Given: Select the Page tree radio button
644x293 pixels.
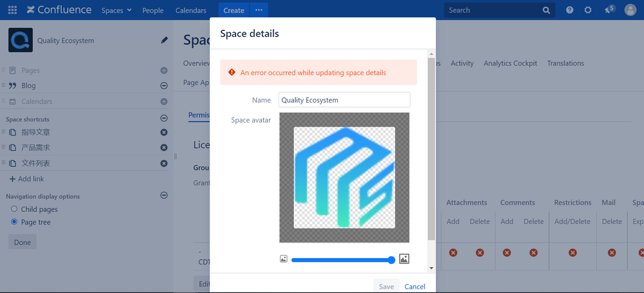Looking at the screenshot, I should tap(14, 222).
